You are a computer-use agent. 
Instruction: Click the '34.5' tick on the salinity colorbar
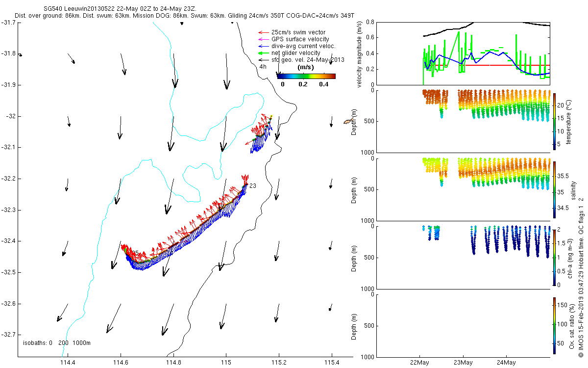click(563, 209)
